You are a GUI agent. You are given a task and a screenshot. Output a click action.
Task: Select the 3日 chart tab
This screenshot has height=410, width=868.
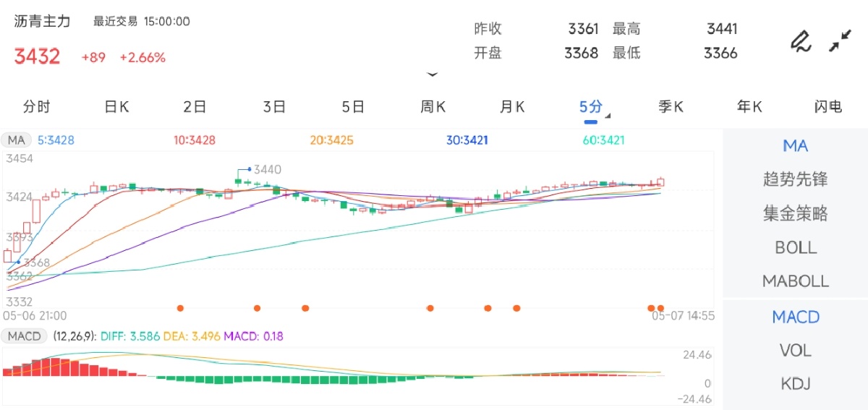(275, 107)
